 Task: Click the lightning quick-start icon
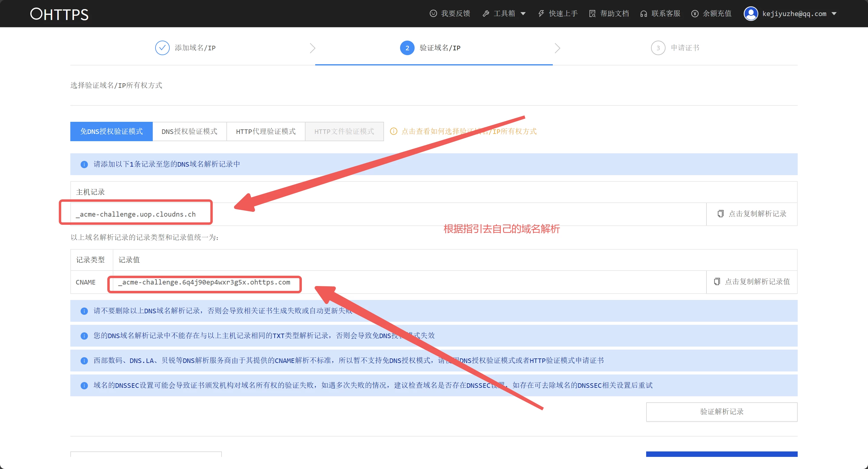[x=541, y=13]
